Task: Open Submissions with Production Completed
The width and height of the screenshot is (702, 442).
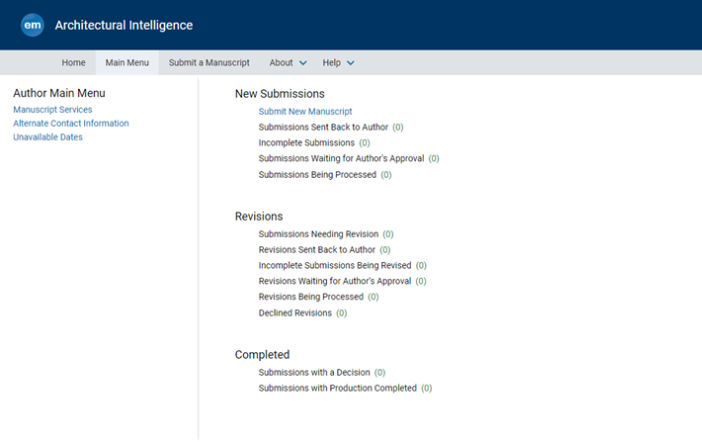Action: tap(338, 388)
